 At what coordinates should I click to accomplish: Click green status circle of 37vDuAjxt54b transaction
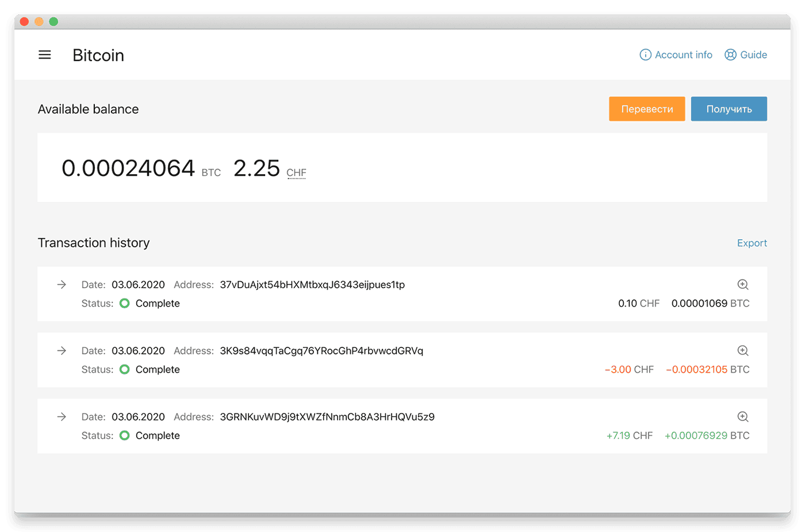point(124,303)
